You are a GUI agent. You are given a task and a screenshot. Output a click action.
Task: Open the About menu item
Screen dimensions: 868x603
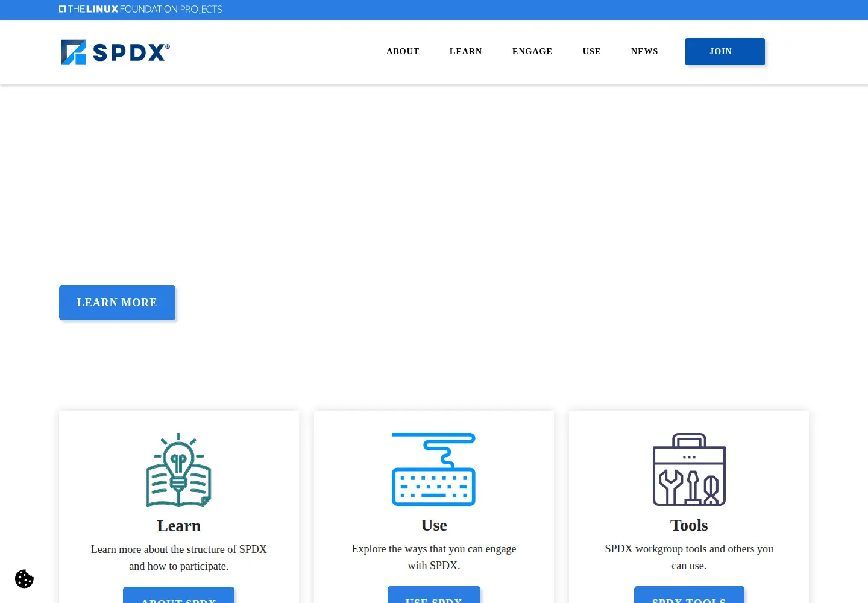pyautogui.click(x=403, y=51)
